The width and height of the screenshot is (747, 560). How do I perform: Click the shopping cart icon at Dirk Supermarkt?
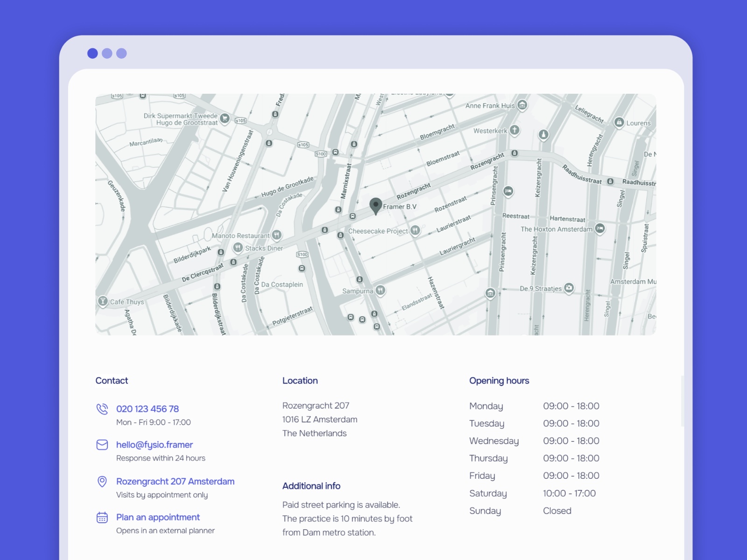[x=225, y=118]
